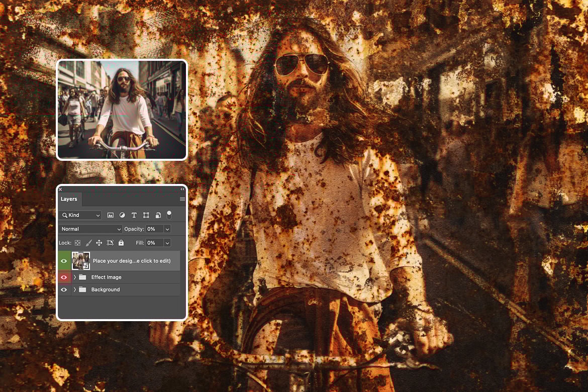This screenshot has height=392, width=588.
Task: Hide the smart object layer with green eye
Action: [x=64, y=261]
